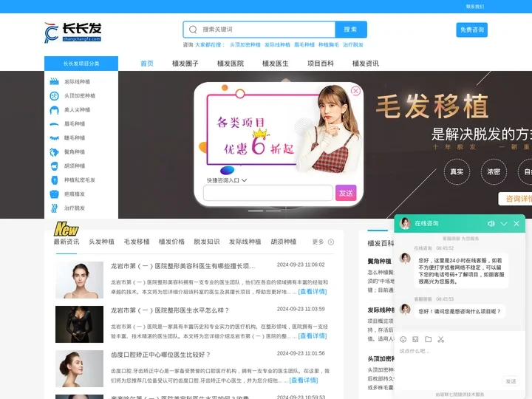
Task: Open the 植发圈子 navigation tab
Action: coord(185,64)
